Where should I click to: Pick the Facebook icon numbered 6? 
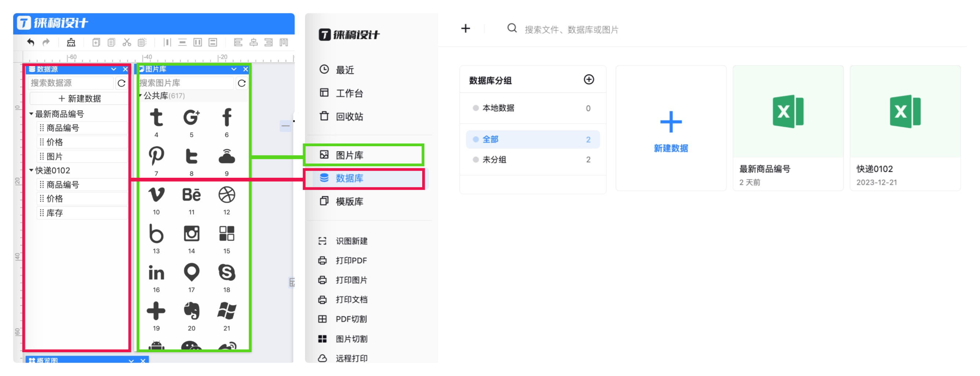[227, 117]
